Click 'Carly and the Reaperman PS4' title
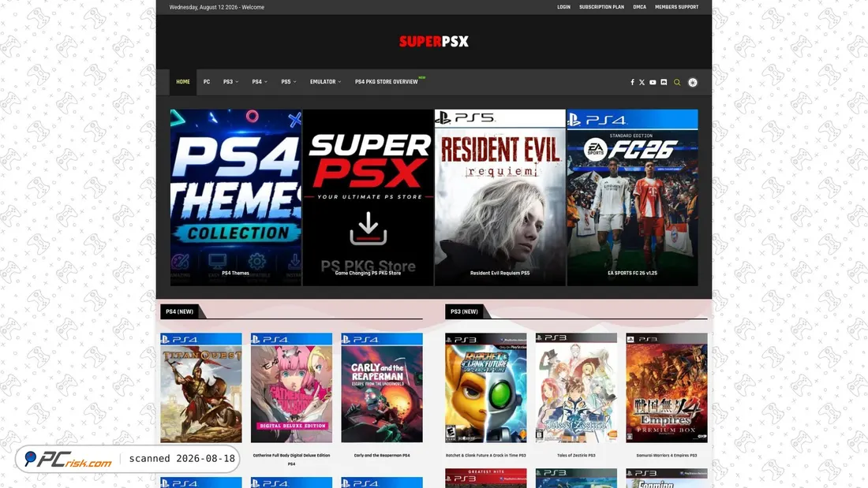 [382, 456]
